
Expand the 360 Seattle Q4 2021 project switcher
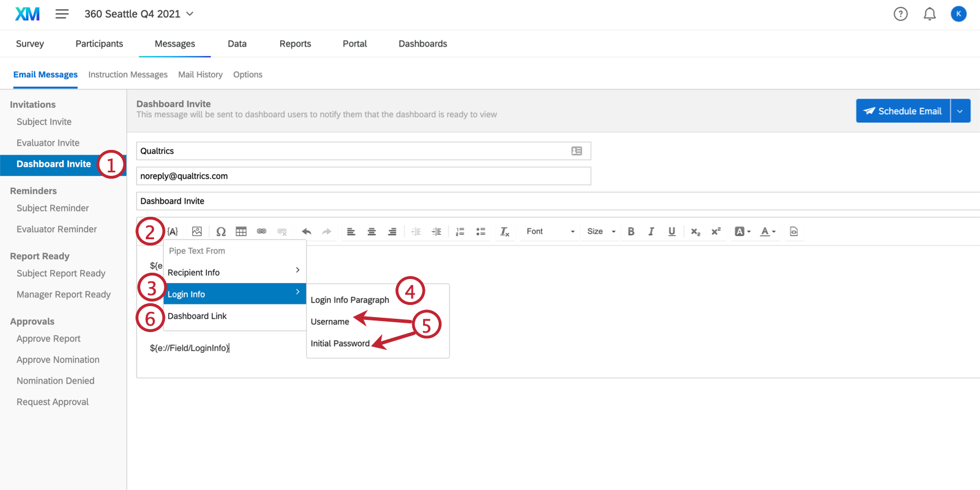[x=139, y=14]
